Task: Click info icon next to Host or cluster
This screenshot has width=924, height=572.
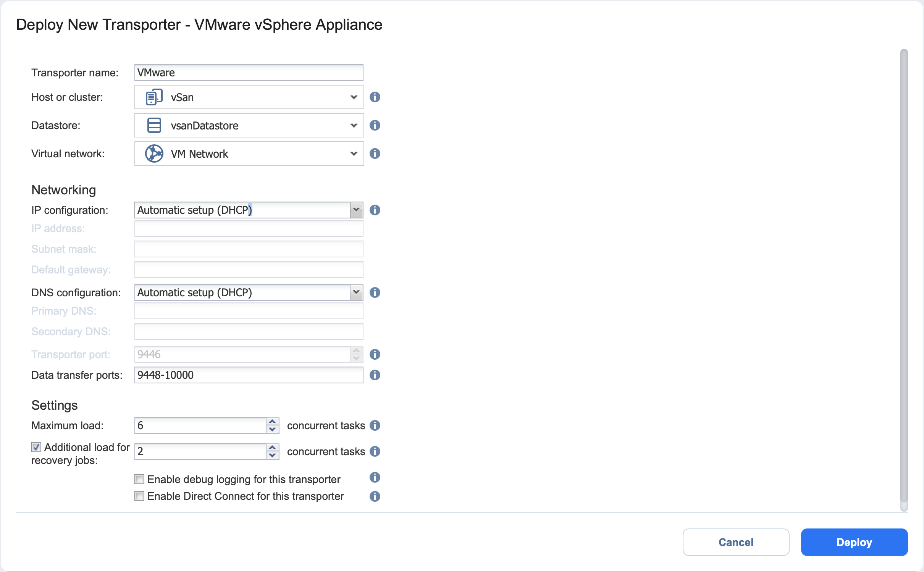Action: 375,97
